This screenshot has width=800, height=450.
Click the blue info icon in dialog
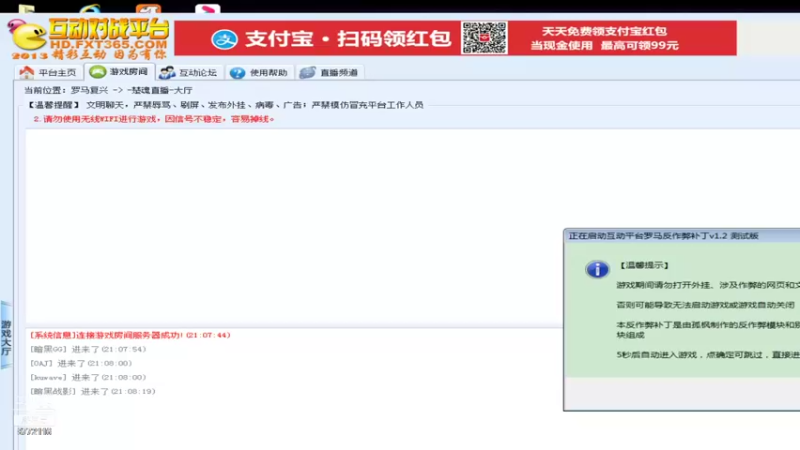click(597, 269)
